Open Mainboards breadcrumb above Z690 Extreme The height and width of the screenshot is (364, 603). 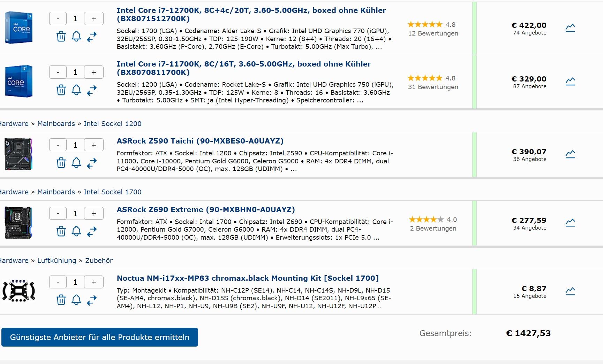pyautogui.click(x=56, y=192)
